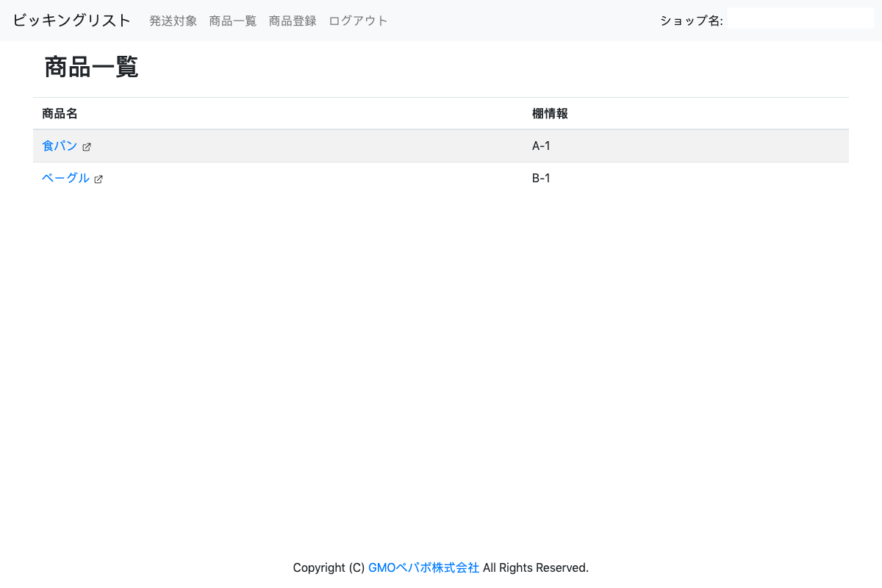Log out using ログアウト
This screenshot has height=588, width=882.
358,21
